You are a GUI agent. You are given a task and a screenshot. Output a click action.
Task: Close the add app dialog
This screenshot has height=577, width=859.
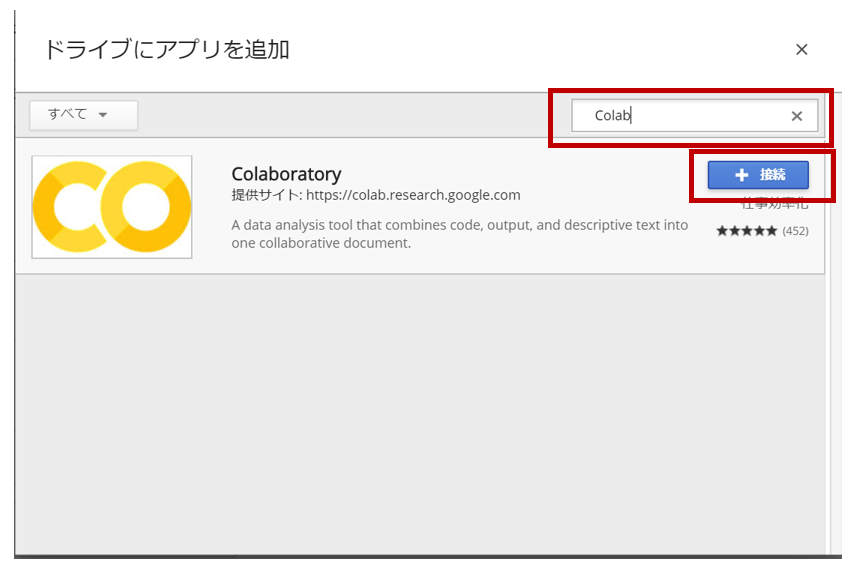(x=801, y=48)
